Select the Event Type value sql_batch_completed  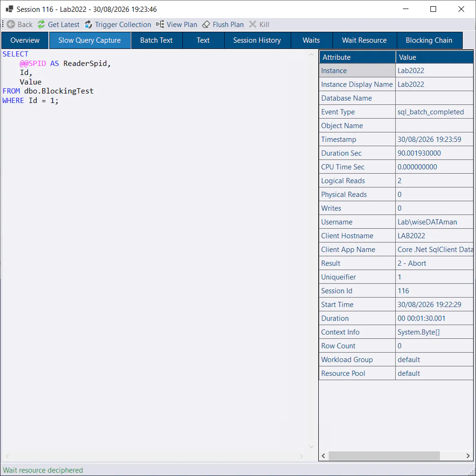click(x=434, y=112)
